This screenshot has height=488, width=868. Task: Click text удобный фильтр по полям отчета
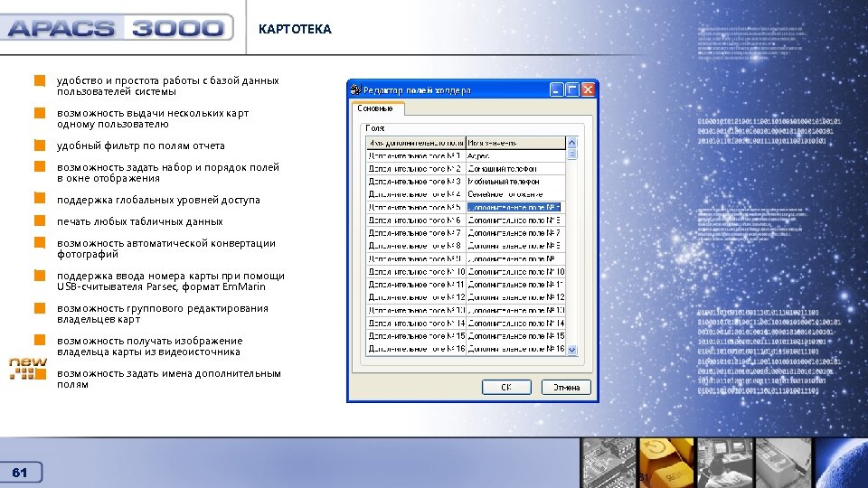pos(141,145)
